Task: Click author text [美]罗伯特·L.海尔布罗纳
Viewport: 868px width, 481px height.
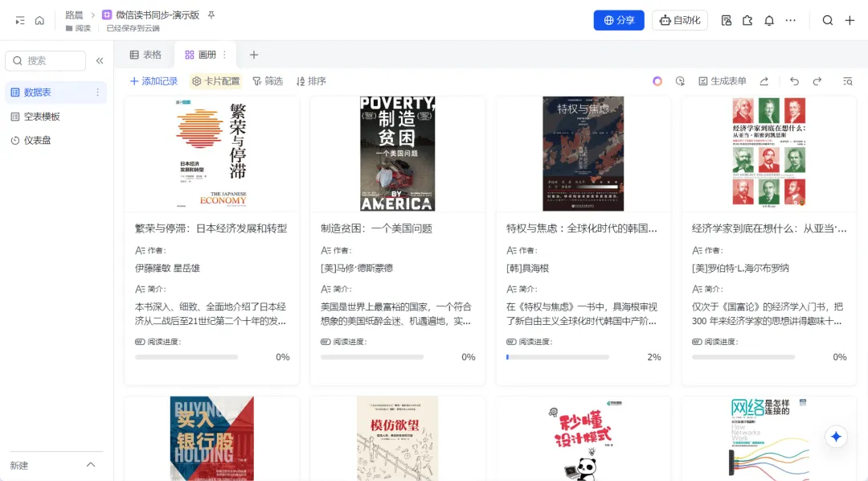Action: point(740,268)
